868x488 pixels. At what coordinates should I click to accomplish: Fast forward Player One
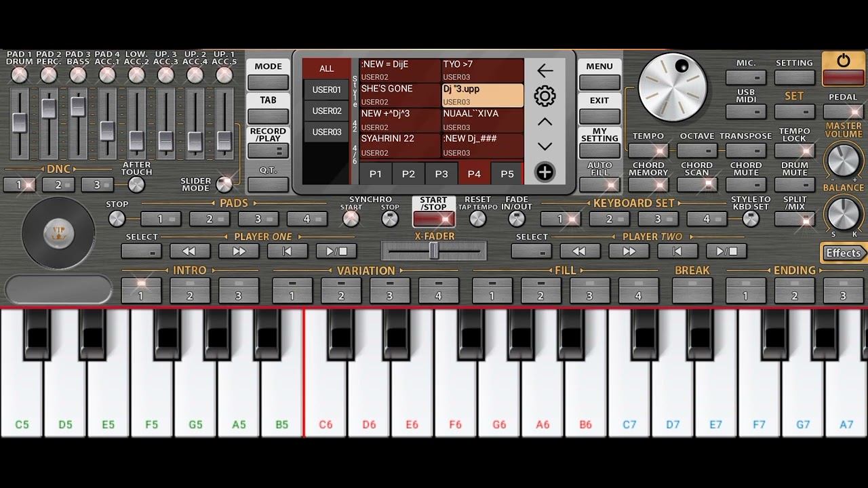point(238,251)
